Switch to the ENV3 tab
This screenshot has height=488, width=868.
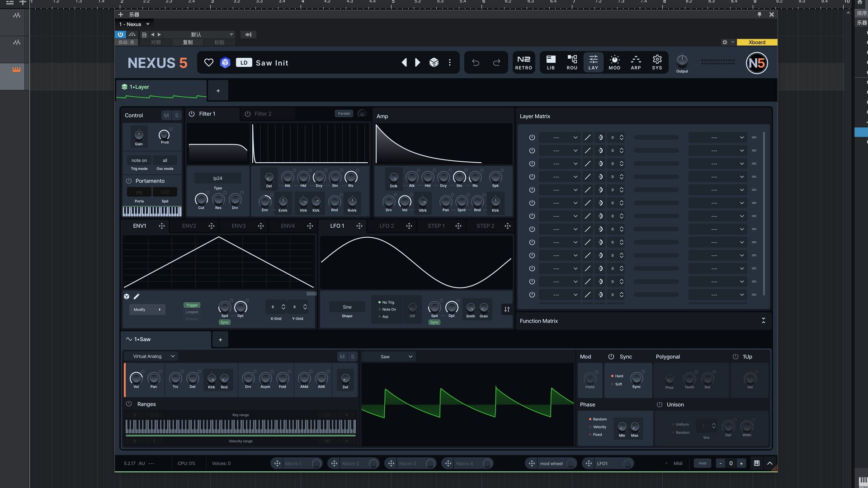(x=238, y=226)
